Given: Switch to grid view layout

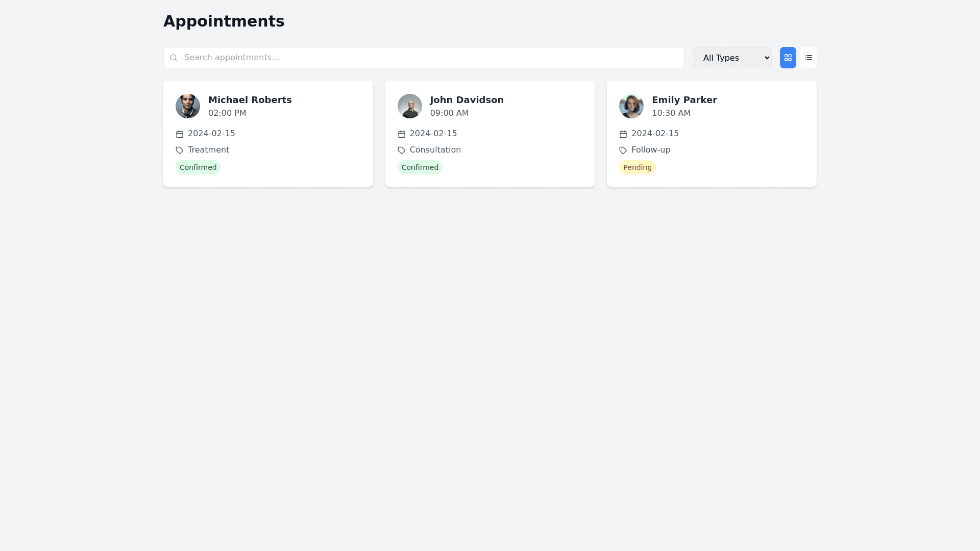Looking at the screenshot, I should pos(788,58).
